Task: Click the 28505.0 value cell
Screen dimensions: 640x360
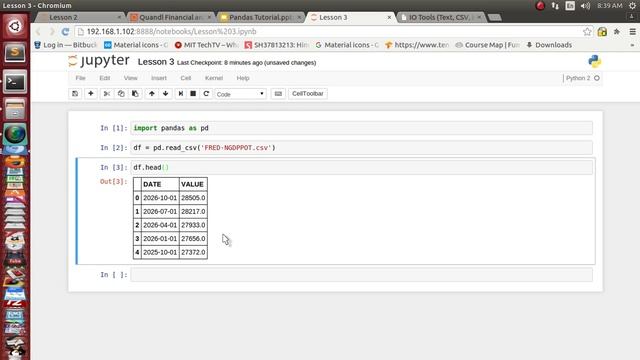Action: 193,198
